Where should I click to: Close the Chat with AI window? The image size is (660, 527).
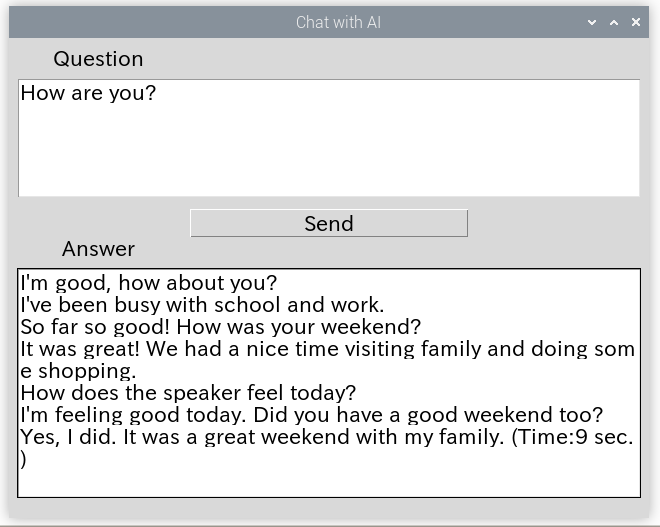(x=636, y=22)
